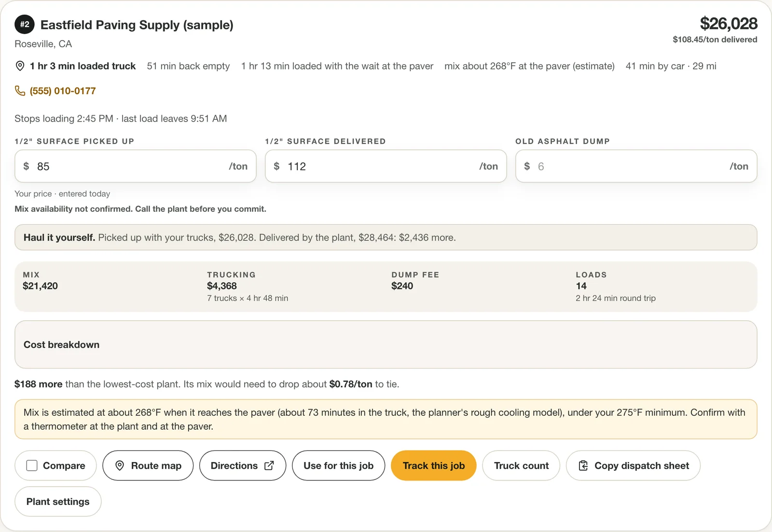This screenshot has width=772, height=532.
Task: Click the mix about 268°F estimate text
Action: click(529, 66)
